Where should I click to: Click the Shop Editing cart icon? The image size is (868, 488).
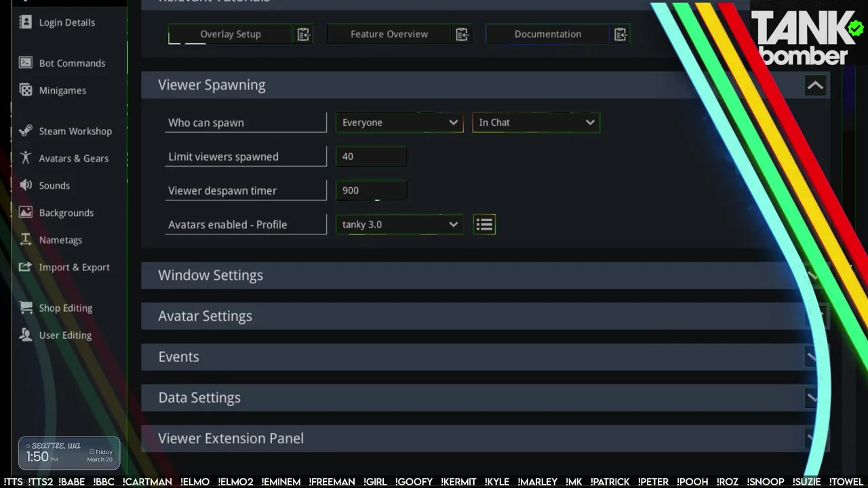click(26, 307)
